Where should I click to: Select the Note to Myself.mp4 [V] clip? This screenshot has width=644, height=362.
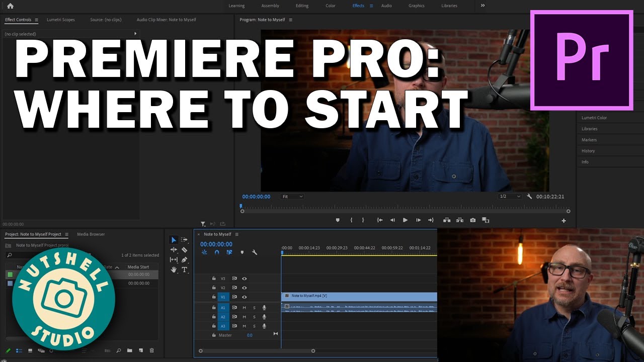359,296
